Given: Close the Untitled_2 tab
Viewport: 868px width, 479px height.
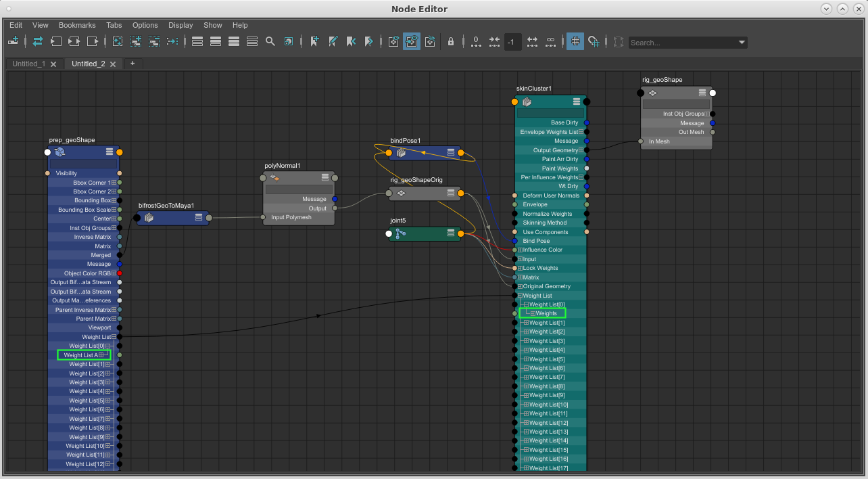Looking at the screenshot, I should tap(112, 64).
